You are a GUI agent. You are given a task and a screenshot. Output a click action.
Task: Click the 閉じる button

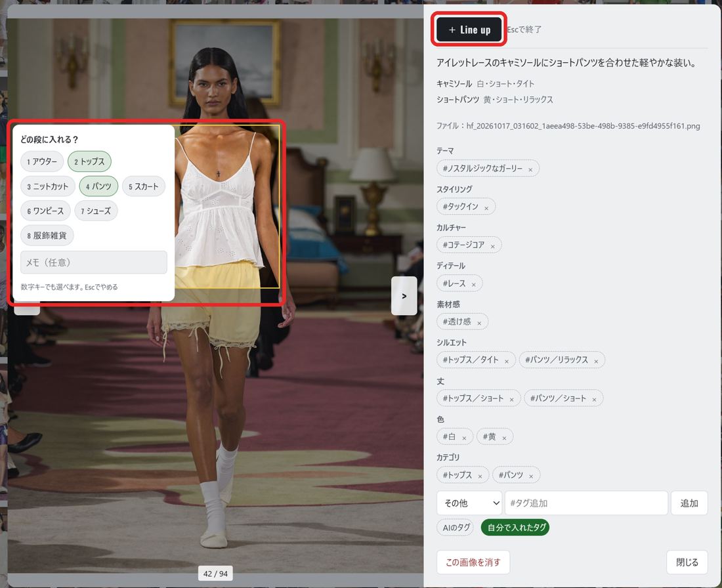[687, 562]
